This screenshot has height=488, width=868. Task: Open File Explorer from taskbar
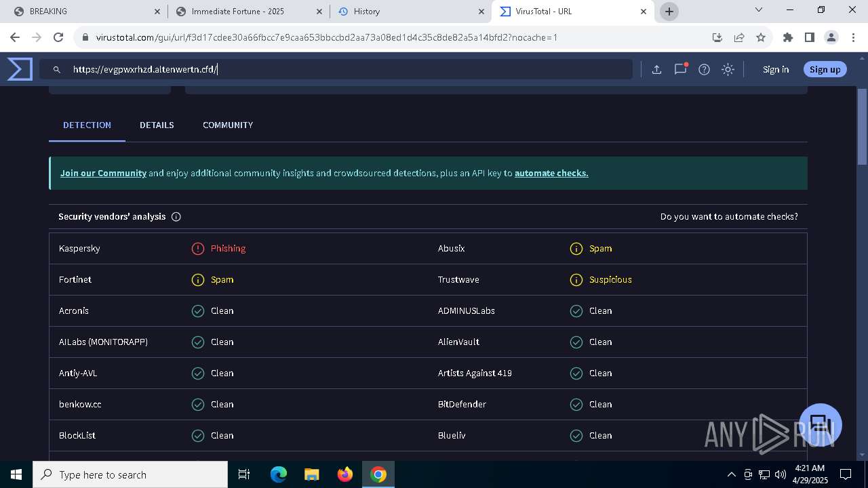pyautogui.click(x=311, y=474)
